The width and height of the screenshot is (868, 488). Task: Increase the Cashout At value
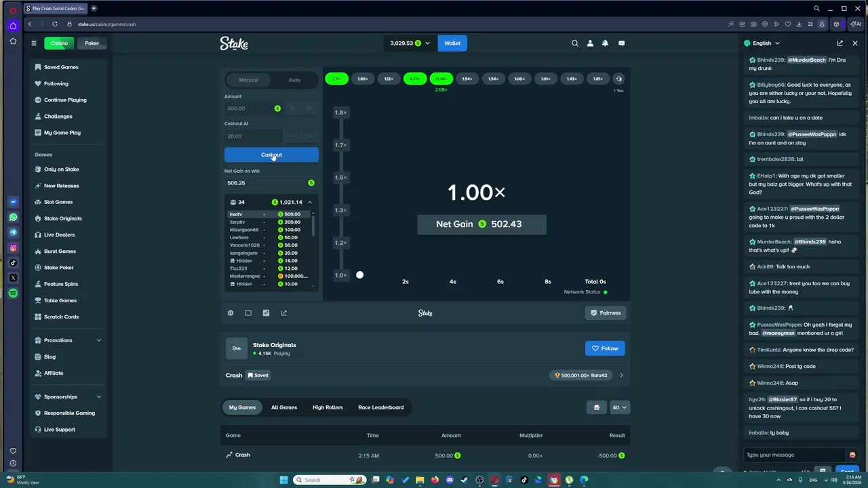[x=309, y=136]
